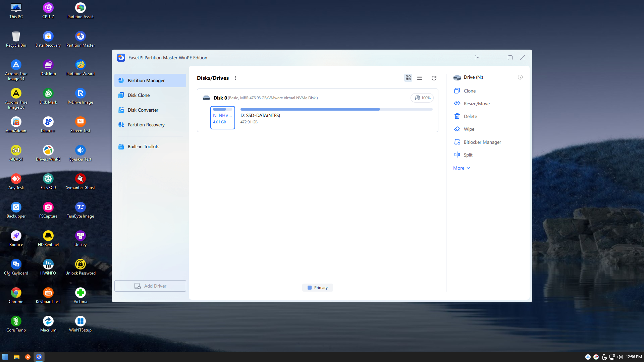Screen dimensions: 644x362
Task: Launch TeraByte Image desktop shortcut
Action: pyautogui.click(x=80, y=210)
